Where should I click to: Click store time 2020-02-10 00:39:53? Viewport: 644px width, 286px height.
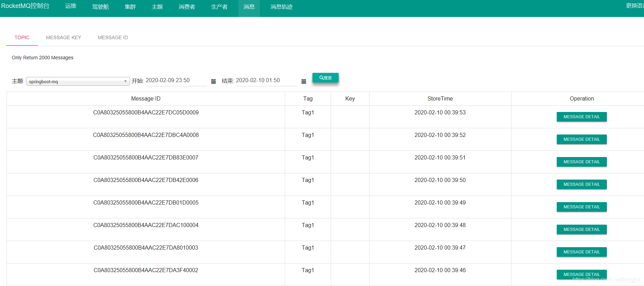tap(440, 113)
